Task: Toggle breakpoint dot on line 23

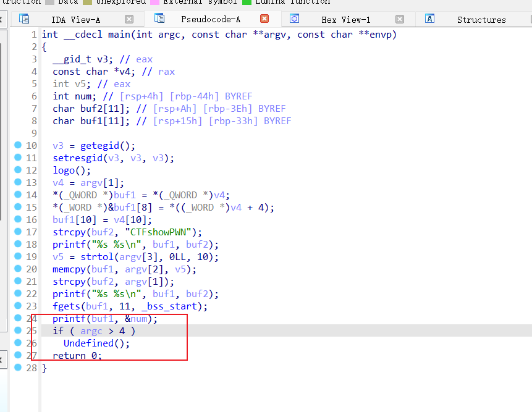Action: point(17,306)
